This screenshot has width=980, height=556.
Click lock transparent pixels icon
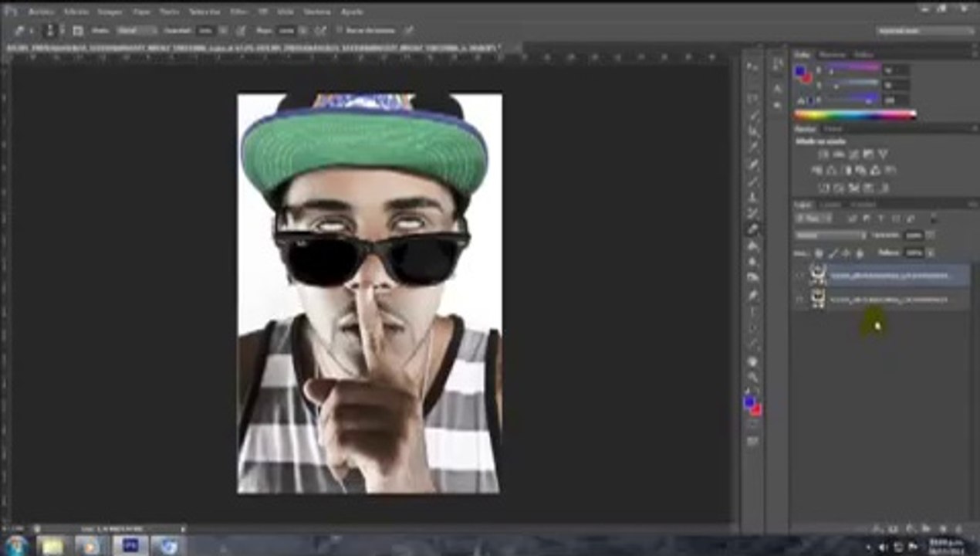[819, 253]
